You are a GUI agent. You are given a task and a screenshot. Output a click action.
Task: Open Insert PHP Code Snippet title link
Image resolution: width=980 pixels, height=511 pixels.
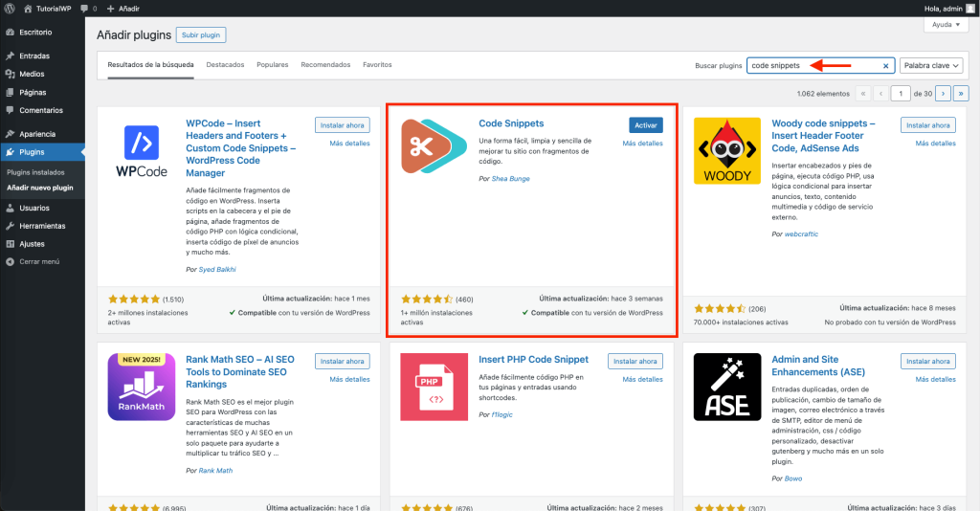(x=534, y=360)
